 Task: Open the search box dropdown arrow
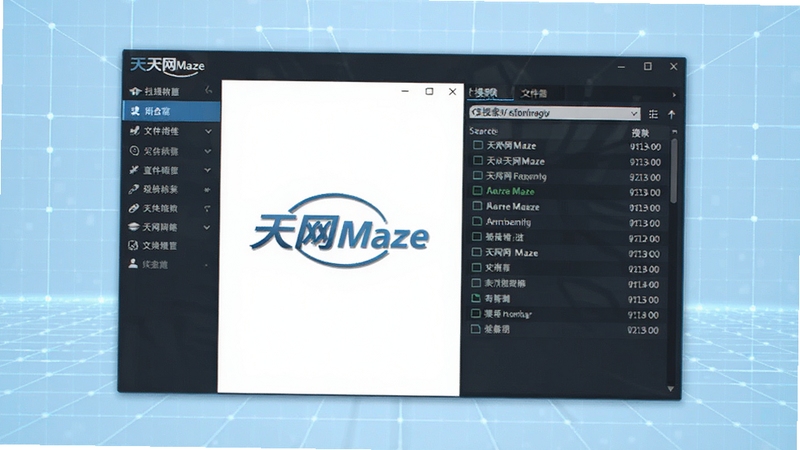pyautogui.click(x=634, y=113)
